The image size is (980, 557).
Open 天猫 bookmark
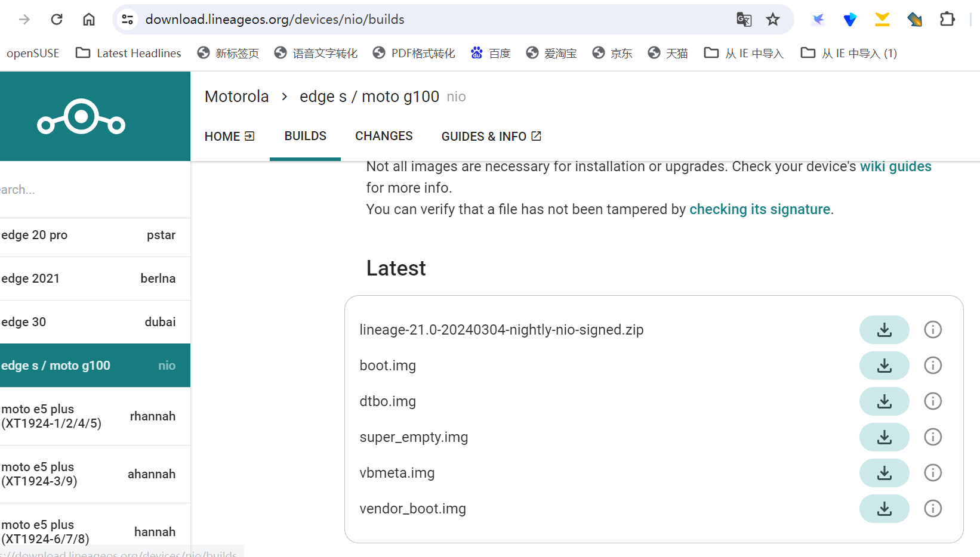[x=668, y=53]
